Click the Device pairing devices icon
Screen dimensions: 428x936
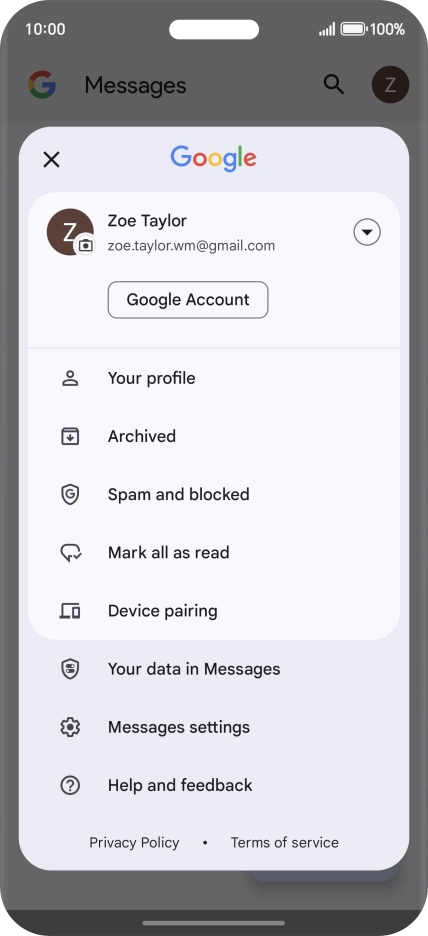(x=70, y=611)
